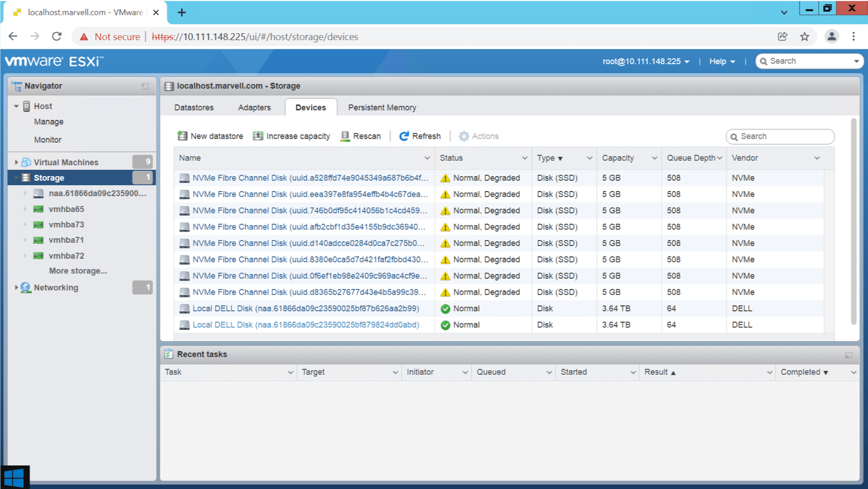868x489 pixels.
Task: Switch to the Datastores tab
Action: pyautogui.click(x=194, y=108)
